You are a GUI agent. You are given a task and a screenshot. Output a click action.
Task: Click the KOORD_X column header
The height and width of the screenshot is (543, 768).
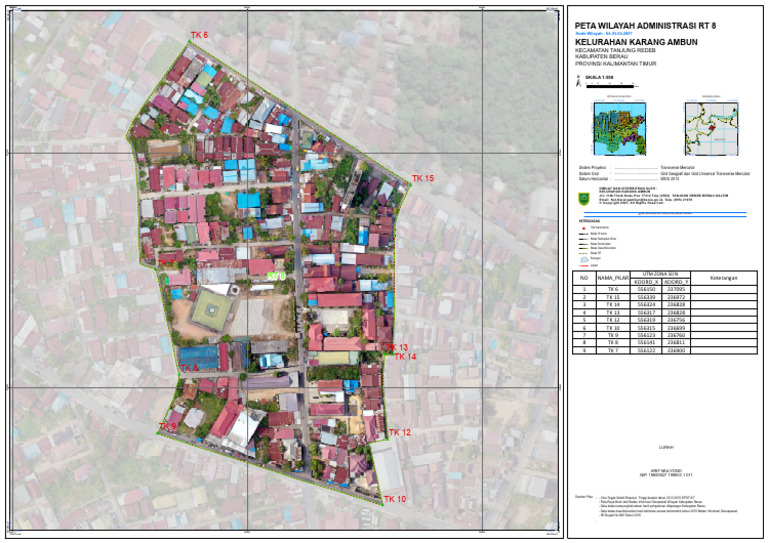pyautogui.click(x=646, y=282)
